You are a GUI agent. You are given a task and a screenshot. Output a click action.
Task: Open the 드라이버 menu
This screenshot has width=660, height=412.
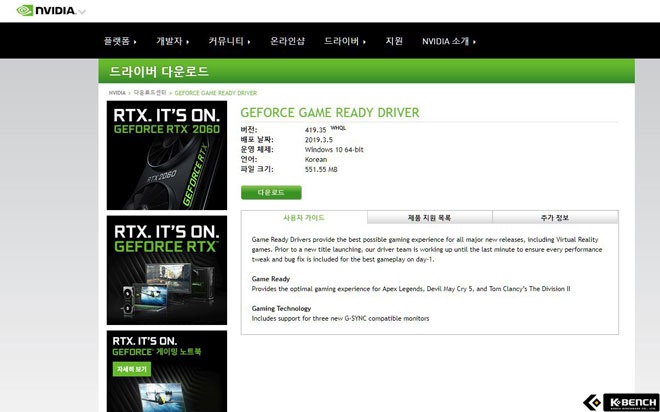click(345, 41)
